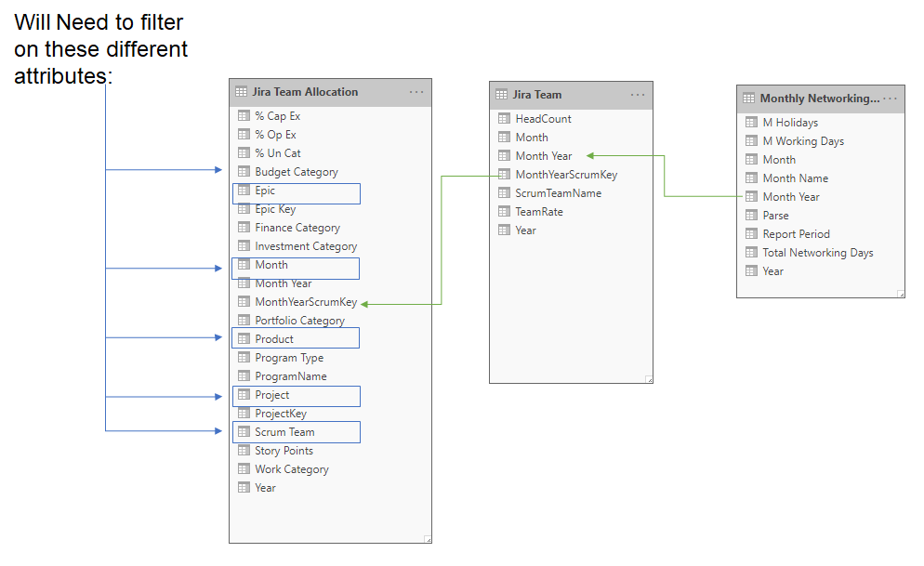Click the table icon beside Jira Team Allocation title
Image resolution: width=924 pixels, height=566 pixels.
(x=241, y=91)
